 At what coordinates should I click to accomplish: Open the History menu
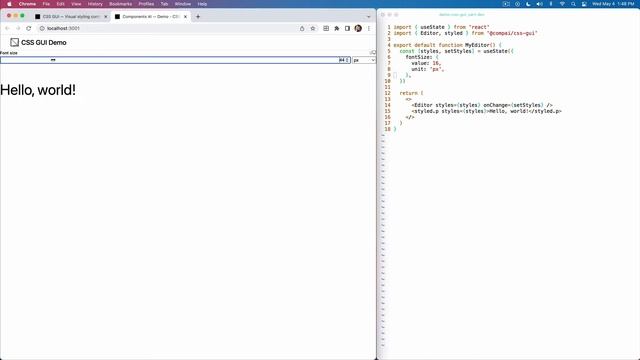click(95, 4)
